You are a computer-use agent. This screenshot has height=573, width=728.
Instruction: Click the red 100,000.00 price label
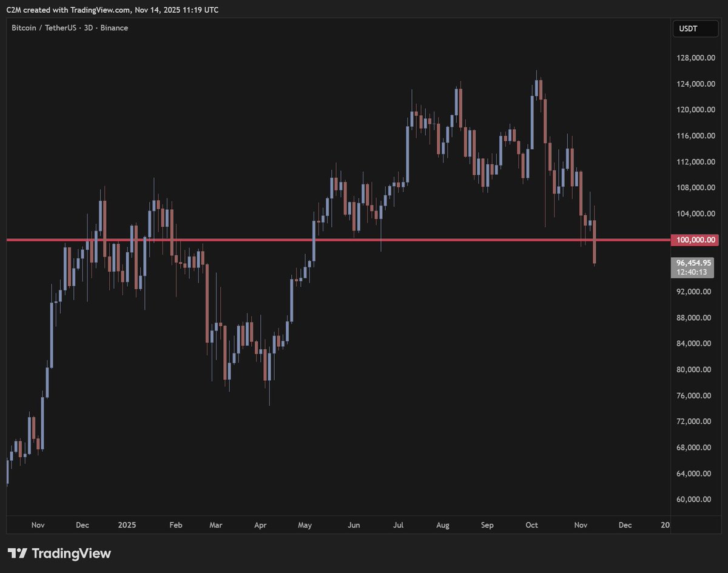pos(695,240)
